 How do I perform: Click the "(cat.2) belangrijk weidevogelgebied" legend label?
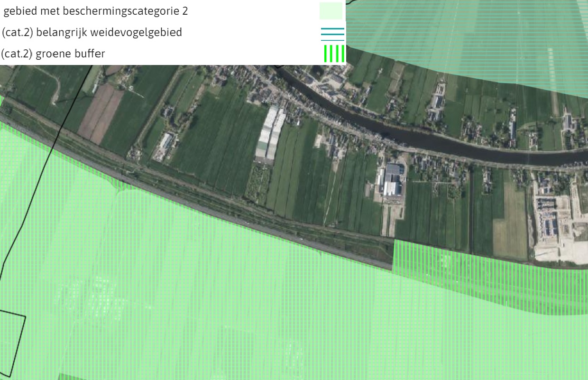[92, 33]
